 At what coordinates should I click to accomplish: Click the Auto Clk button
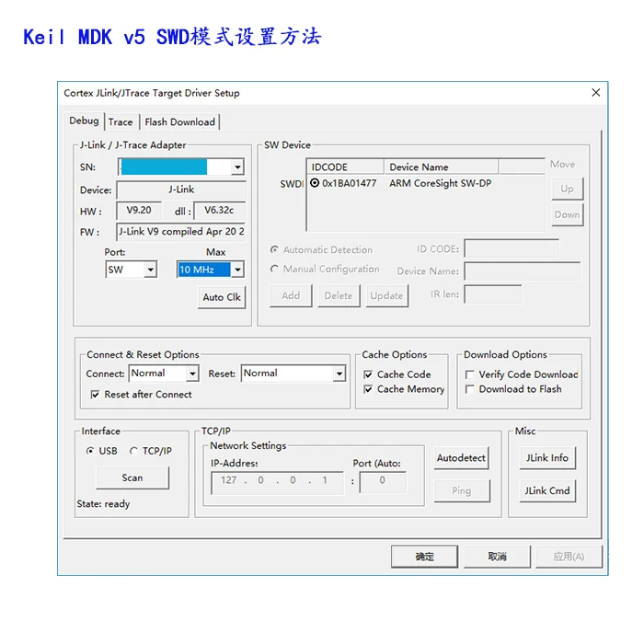222,297
